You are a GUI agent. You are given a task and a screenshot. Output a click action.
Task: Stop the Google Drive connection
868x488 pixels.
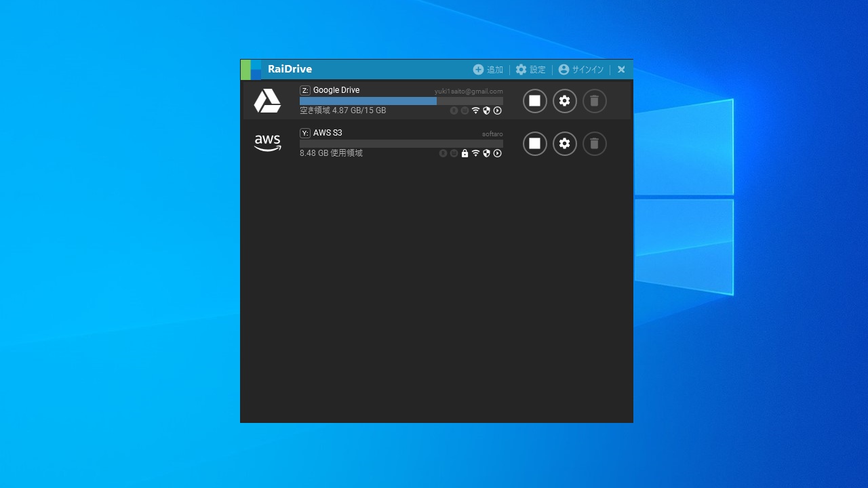[x=535, y=101]
